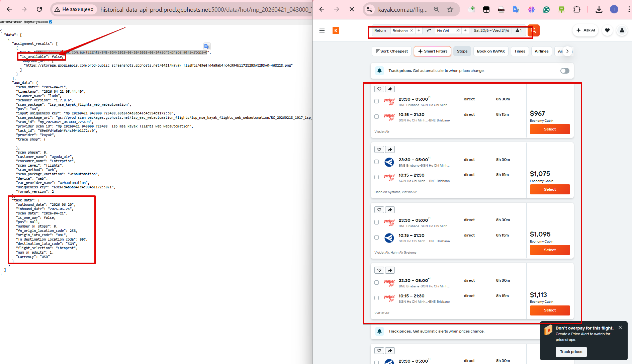The width and height of the screenshot is (632, 364).
Task: Show more filters with the right chevron
Action: 567,51
